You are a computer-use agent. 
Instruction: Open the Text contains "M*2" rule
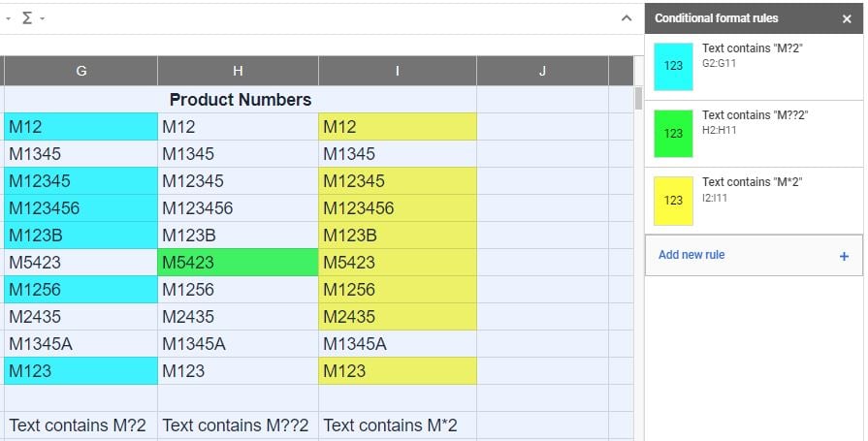(754, 201)
